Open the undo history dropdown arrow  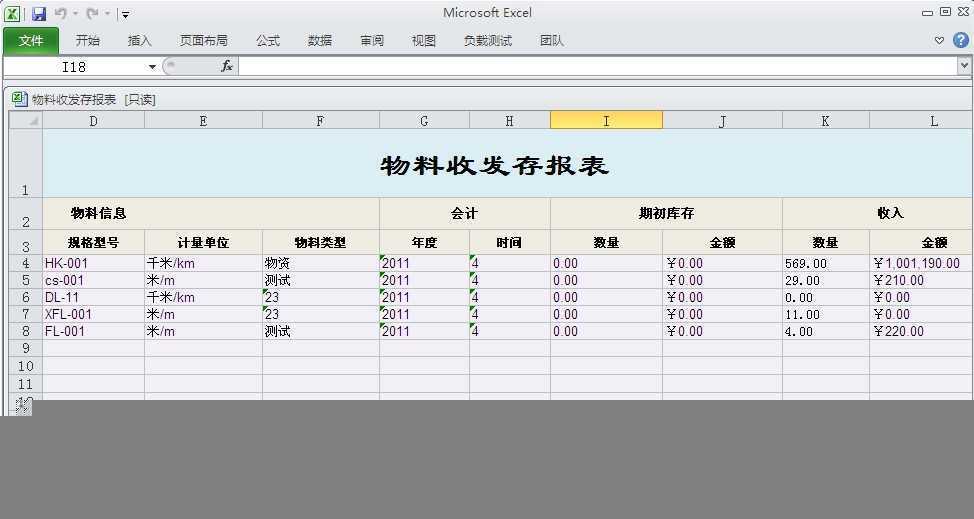75,13
